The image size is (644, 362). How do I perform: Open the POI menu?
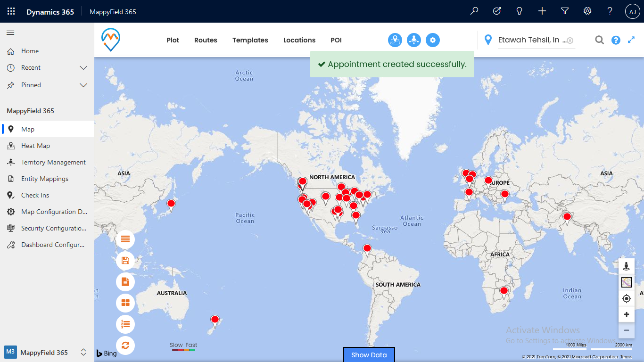pos(336,40)
